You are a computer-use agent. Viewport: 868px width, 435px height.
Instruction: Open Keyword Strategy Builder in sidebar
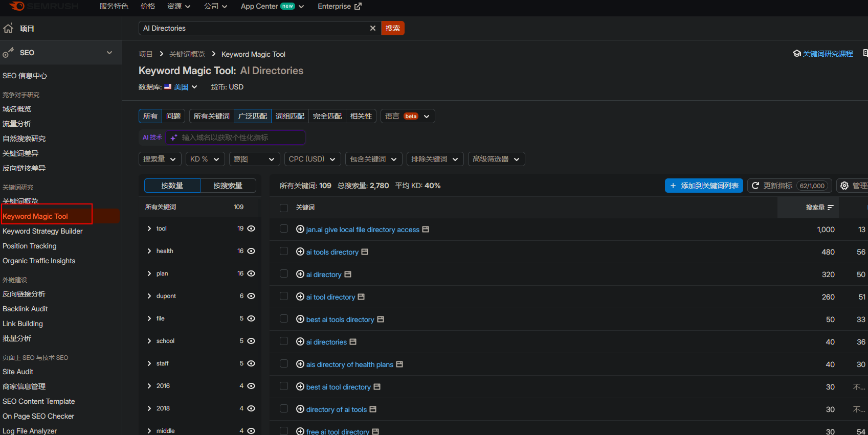pyautogui.click(x=42, y=231)
